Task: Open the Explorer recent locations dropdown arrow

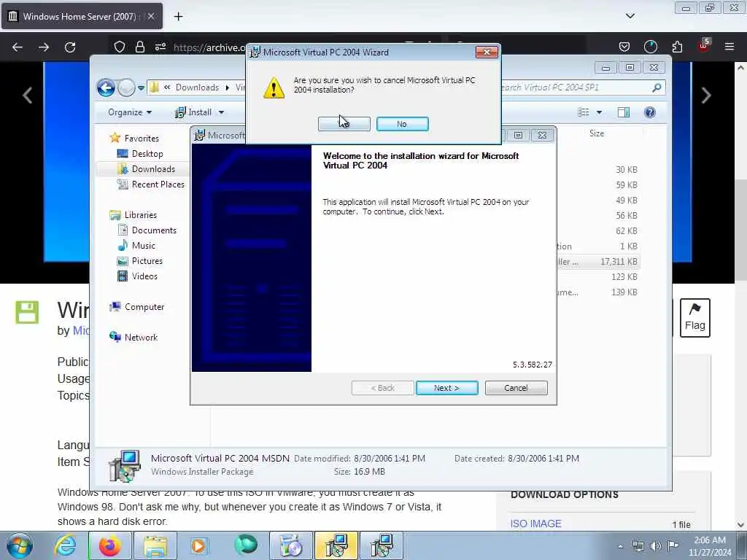Action: click(141, 87)
